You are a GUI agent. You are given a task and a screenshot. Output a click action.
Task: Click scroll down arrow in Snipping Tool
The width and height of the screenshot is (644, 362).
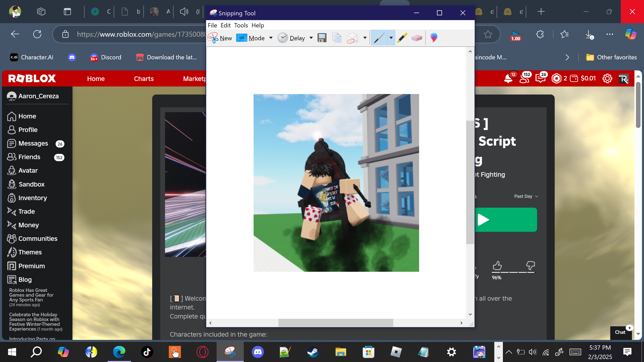point(470,314)
